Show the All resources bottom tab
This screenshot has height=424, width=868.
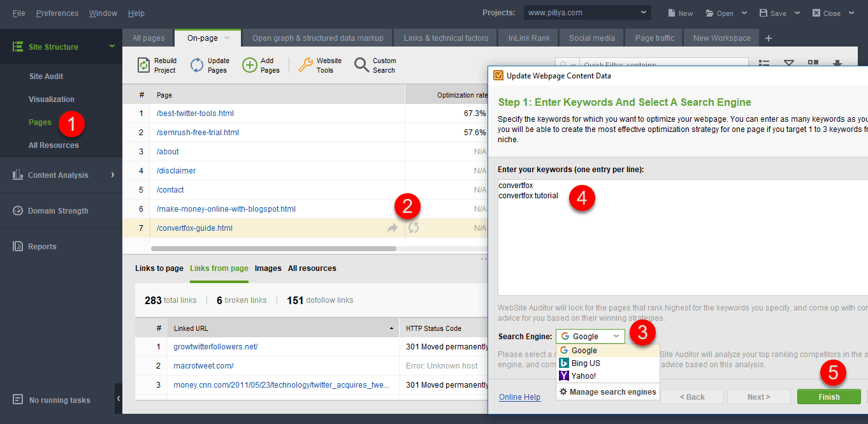click(x=312, y=268)
